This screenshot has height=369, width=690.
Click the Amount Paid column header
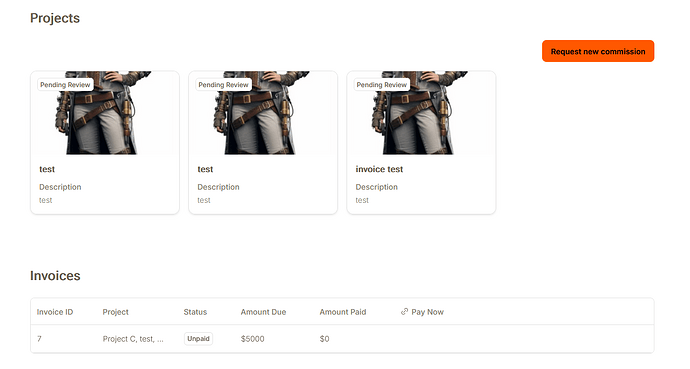pos(343,312)
